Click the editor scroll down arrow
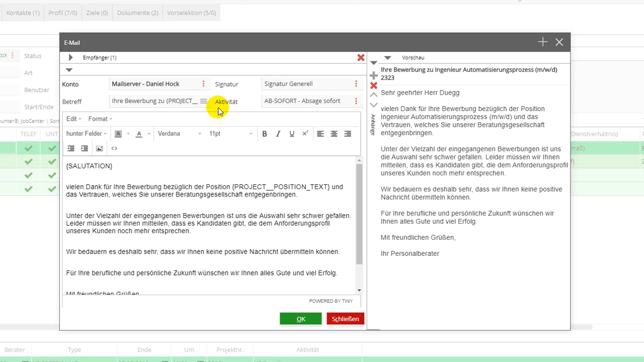Image resolution: width=644 pixels, height=362 pixels. (359, 290)
